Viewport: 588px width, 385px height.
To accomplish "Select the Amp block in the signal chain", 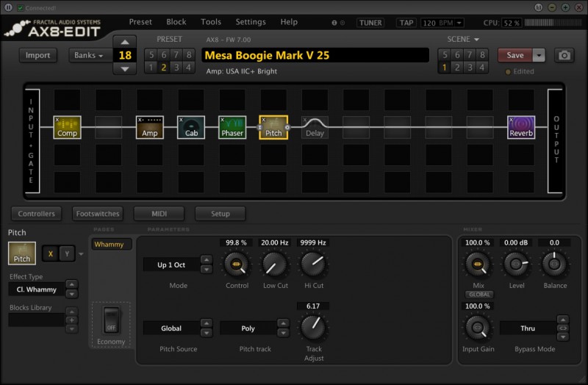I will pos(149,127).
